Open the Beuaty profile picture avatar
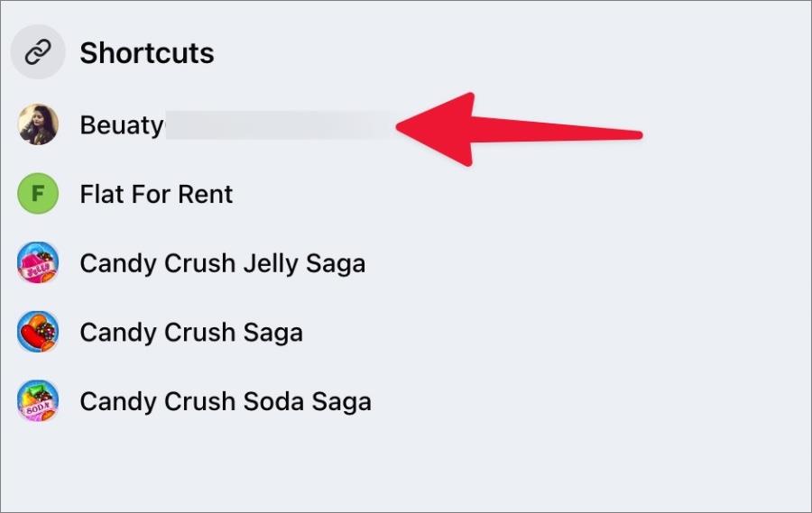Screen dimensions: 812x513 (x=38, y=124)
